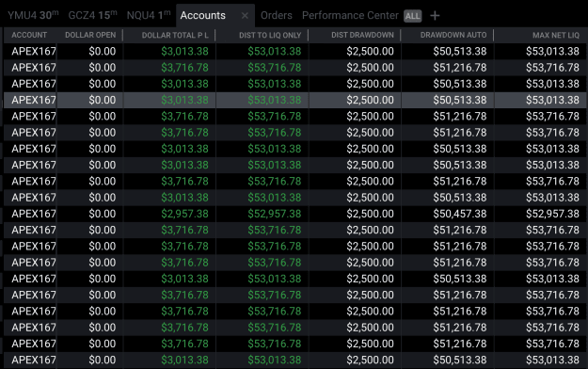Sort by the MAX NET LIQ header
The width and height of the screenshot is (588, 369).
point(556,35)
